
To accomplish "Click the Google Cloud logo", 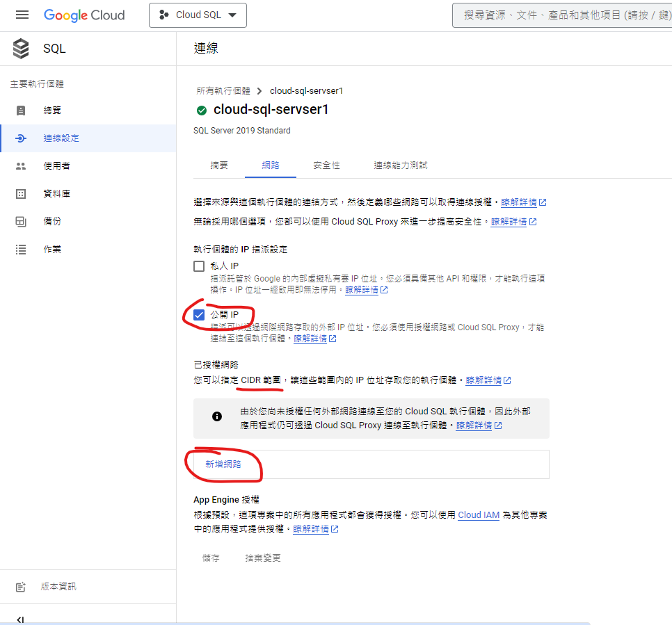I will coord(84,15).
